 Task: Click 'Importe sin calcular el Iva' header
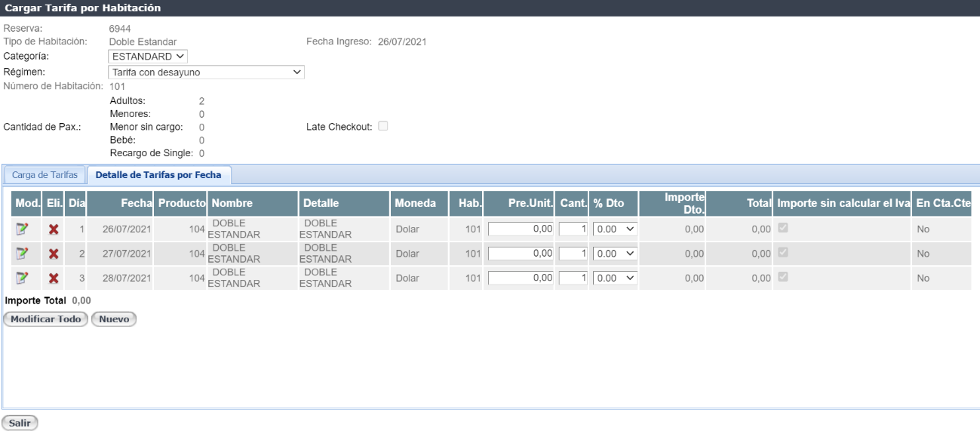843,203
